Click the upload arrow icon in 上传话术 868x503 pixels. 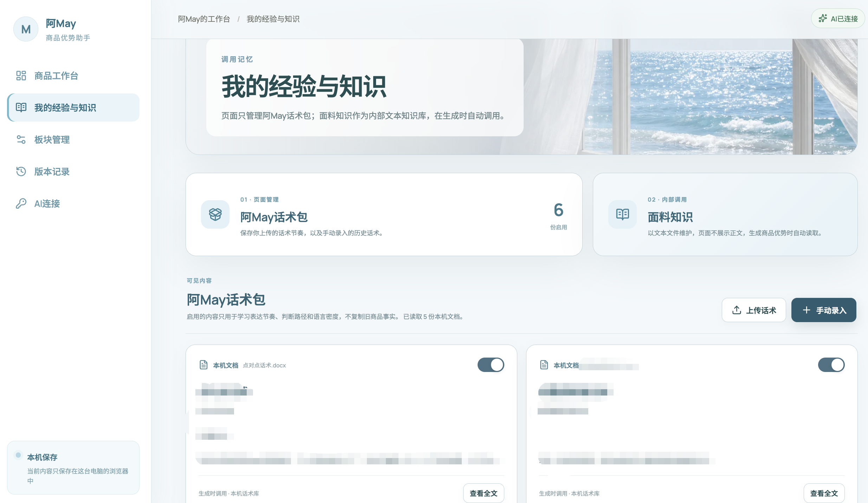[737, 310]
